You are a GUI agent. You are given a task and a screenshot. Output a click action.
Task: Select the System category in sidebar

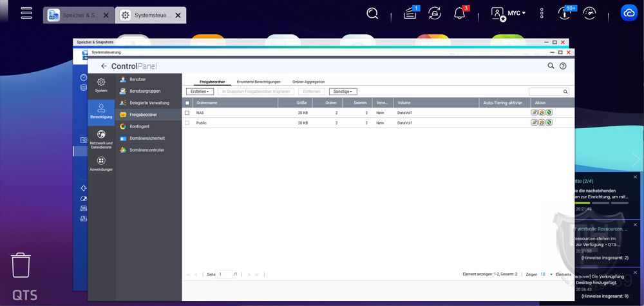point(101,85)
